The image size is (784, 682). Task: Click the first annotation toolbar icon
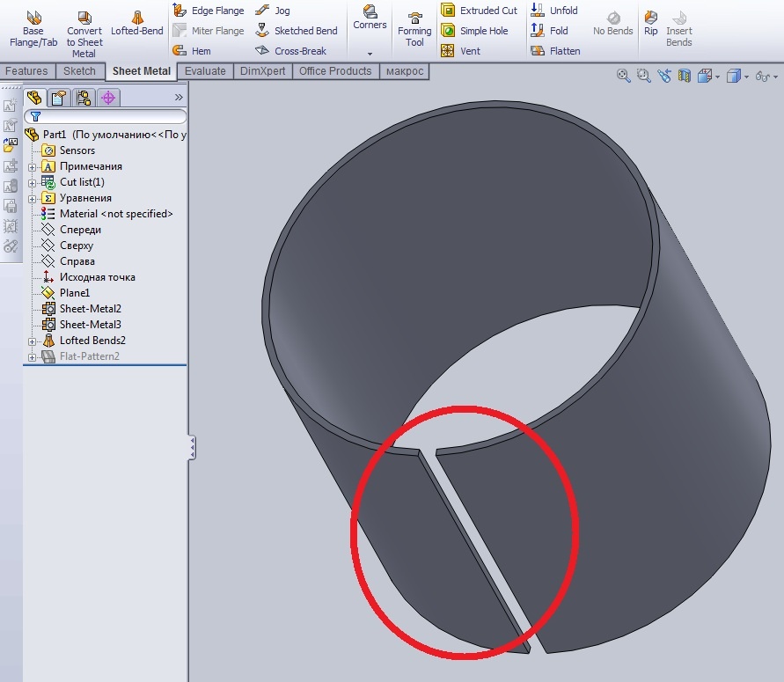pos(11,106)
